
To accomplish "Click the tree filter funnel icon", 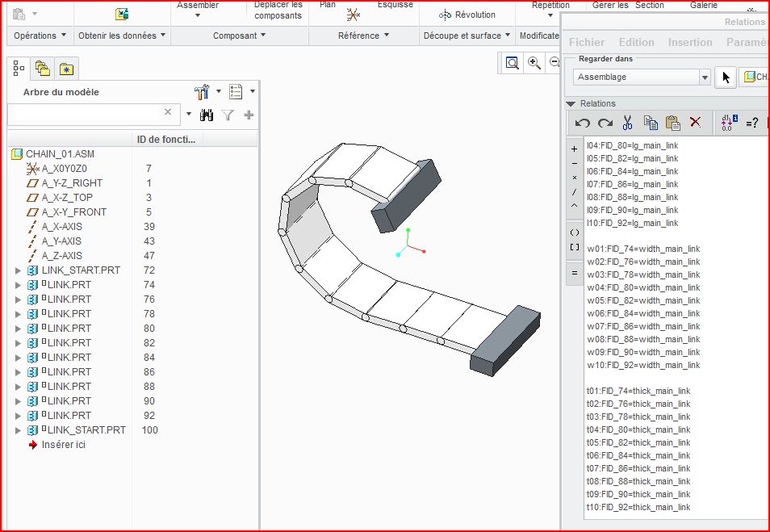I will [228, 115].
